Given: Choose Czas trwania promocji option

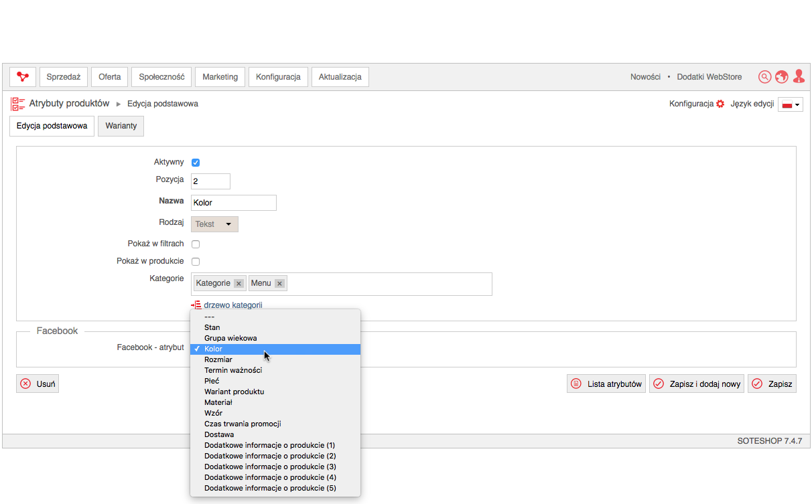Looking at the screenshot, I should tap(275, 424).
